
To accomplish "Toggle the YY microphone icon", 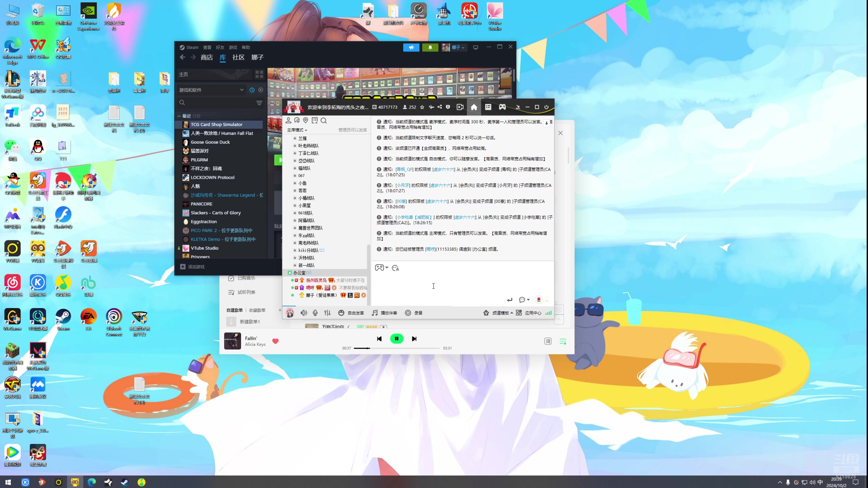I will tap(315, 313).
